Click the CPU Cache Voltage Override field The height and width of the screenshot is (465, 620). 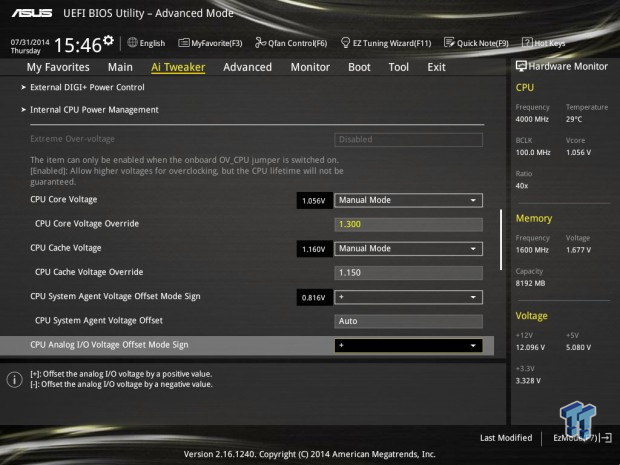click(408, 273)
